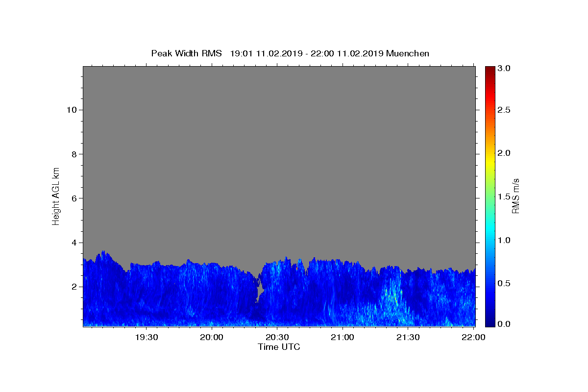Screen dimensions: 588x392
Task: Click the plot title 'Peak Width RMS'
Action: pos(186,53)
